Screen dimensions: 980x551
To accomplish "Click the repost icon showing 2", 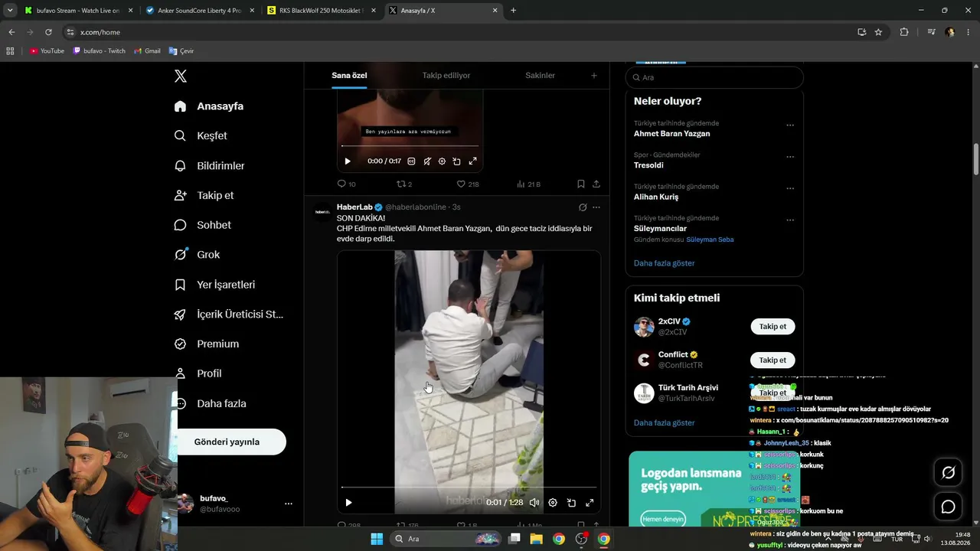I will [x=400, y=184].
